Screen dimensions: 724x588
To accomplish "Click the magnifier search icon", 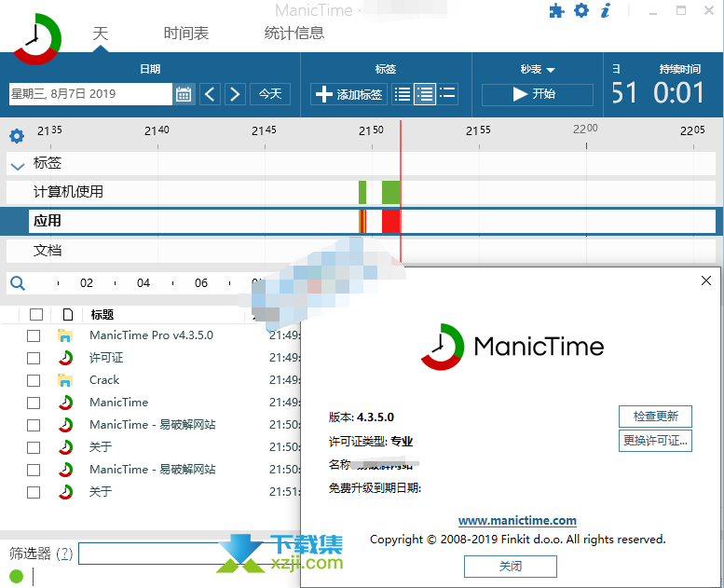I will (x=18, y=282).
